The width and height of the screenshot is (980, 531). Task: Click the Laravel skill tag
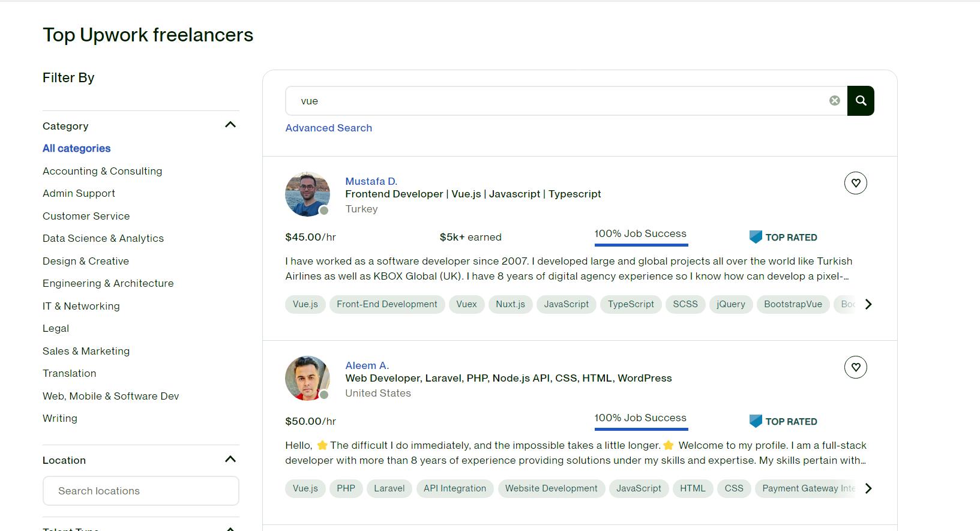click(x=389, y=488)
